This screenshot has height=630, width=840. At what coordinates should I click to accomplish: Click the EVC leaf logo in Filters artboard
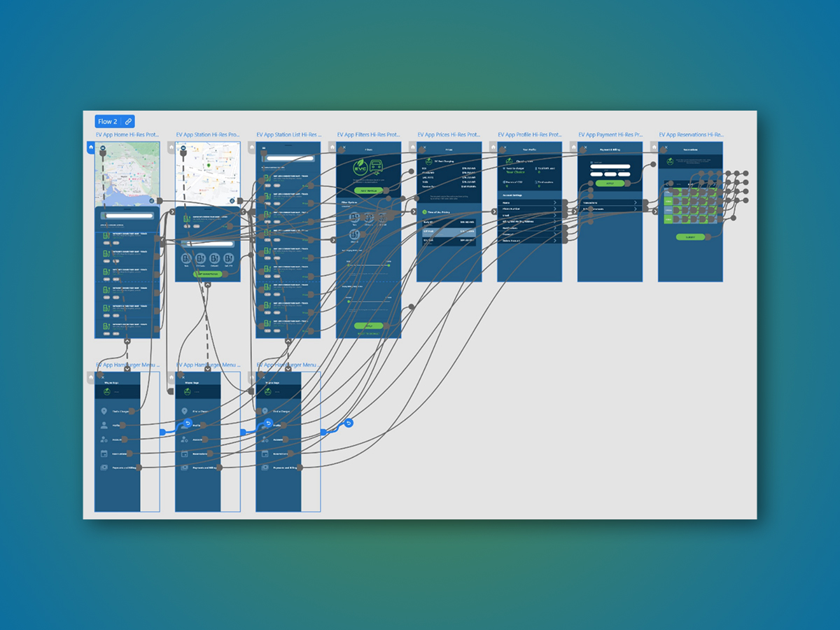click(360, 169)
